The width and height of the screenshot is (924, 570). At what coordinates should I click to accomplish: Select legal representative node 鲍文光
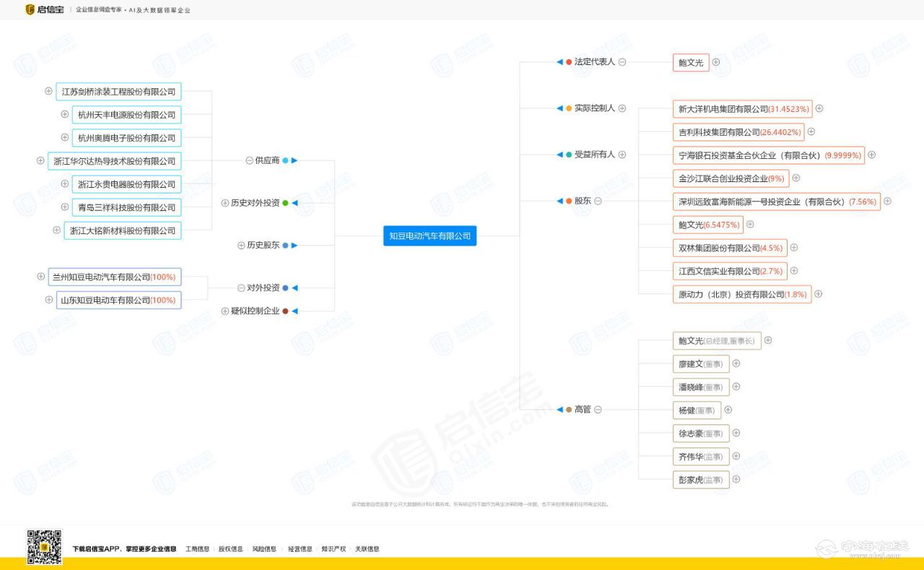691,63
